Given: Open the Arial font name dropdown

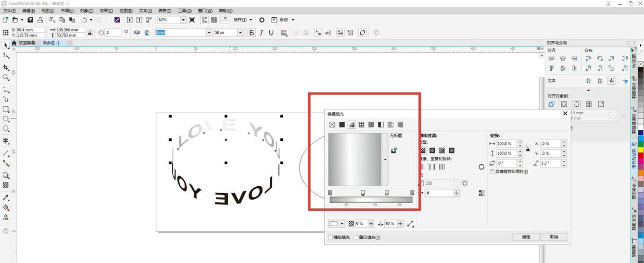Looking at the screenshot, I should pos(209,33).
